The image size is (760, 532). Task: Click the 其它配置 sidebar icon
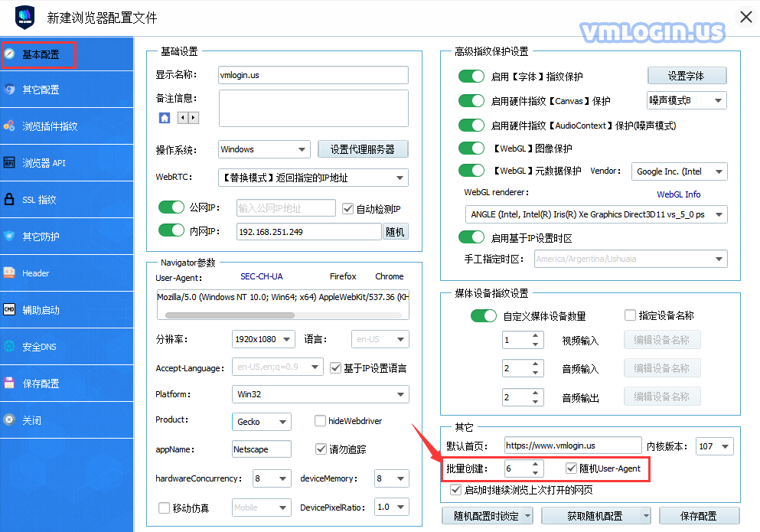pos(9,90)
